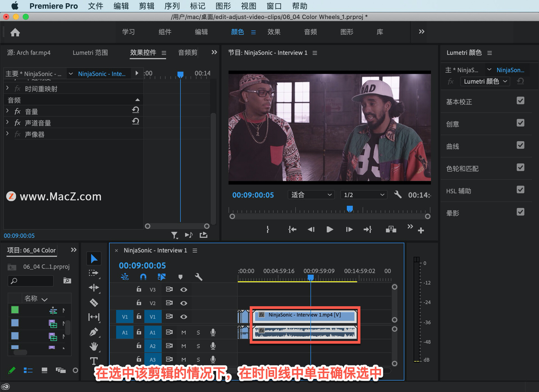
Task: Toggle timeline snapping magnet icon
Action: pos(143,277)
